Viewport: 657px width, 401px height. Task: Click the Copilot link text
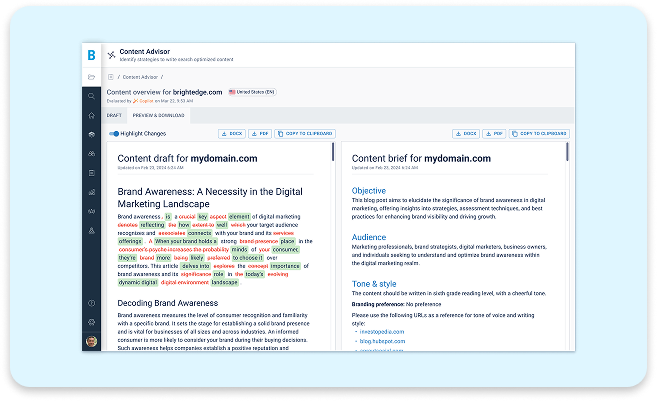click(146, 101)
